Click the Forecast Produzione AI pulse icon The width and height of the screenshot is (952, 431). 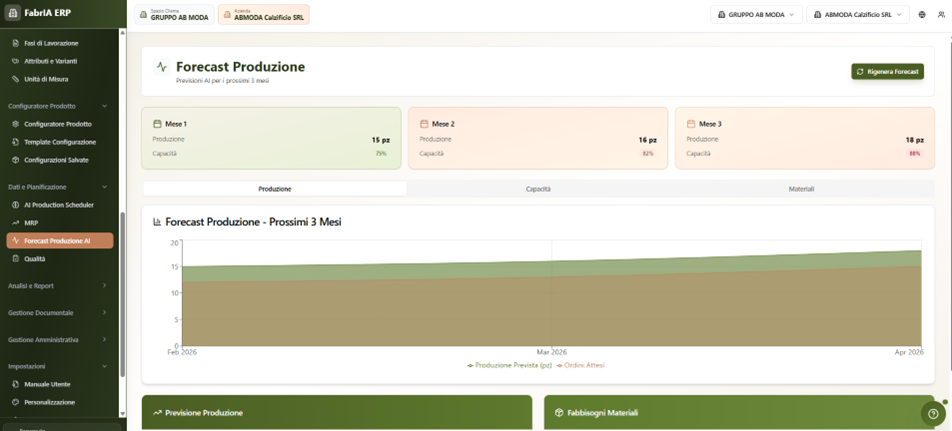tap(16, 241)
